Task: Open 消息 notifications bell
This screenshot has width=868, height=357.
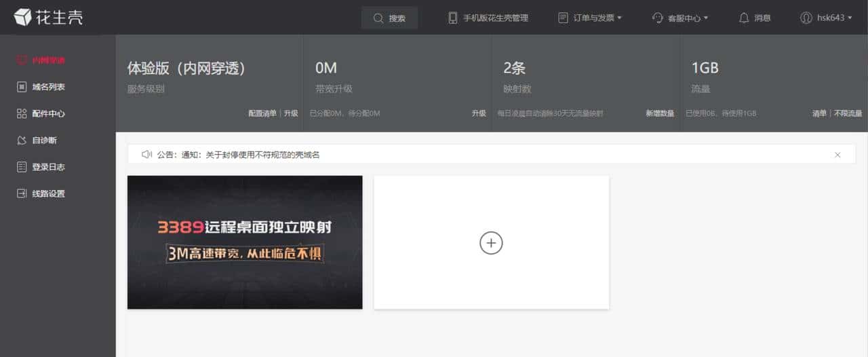Action: pos(754,18)
